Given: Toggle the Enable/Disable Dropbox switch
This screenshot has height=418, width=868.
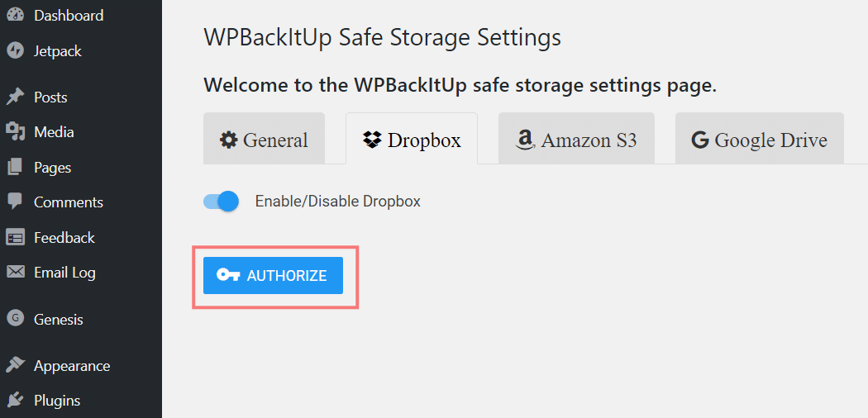Looking at the screenshot, I should (221, 202).
